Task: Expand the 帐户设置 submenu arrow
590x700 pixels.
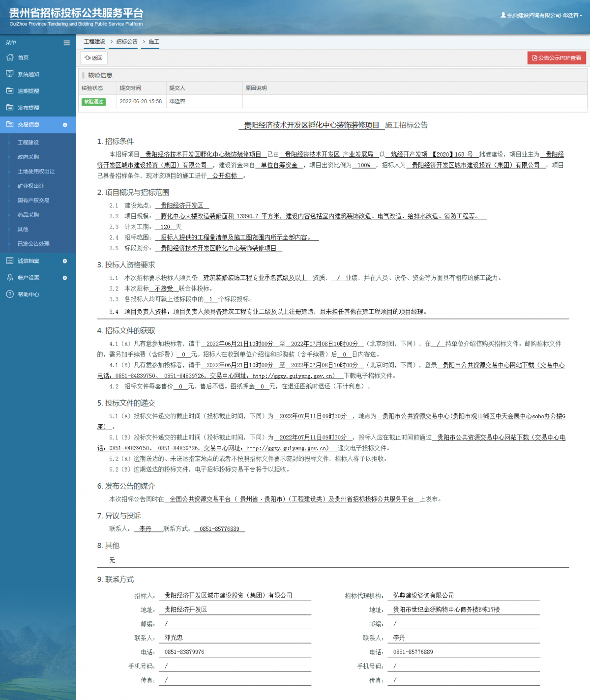Action: click(64, 278)
